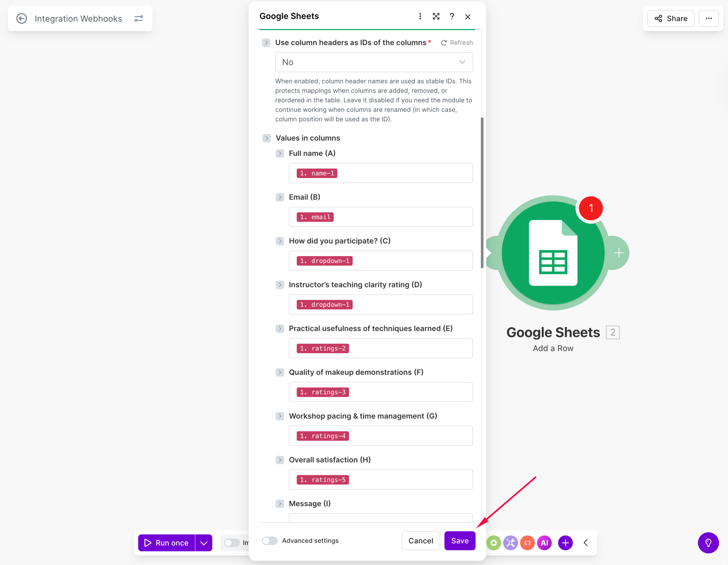Select the 'ratings-2' mapped tag
Screen dimensions: 728x565
[323, 348]
